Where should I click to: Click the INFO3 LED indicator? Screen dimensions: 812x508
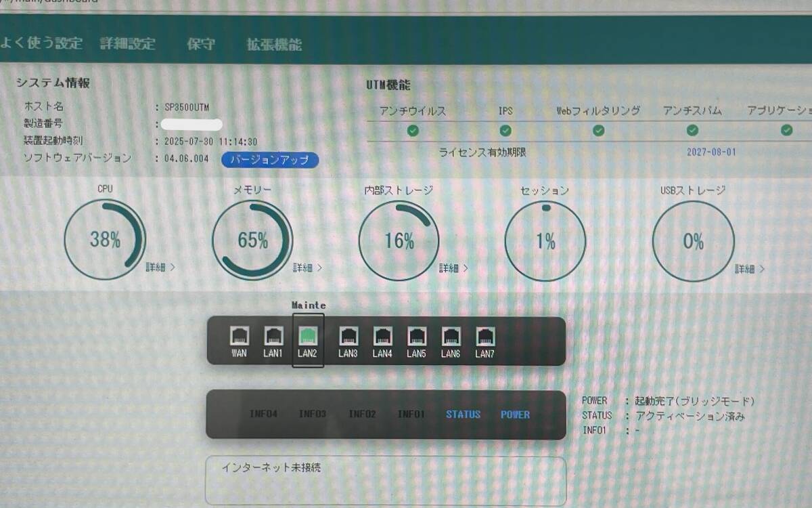tap(313, 415)
